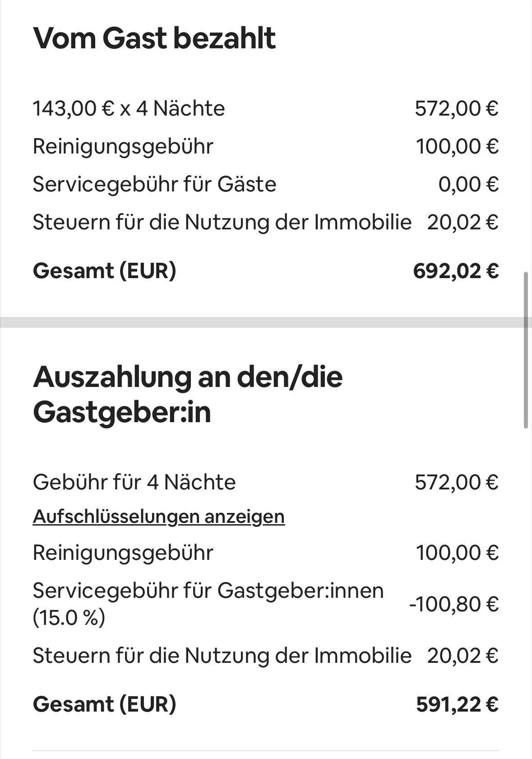
Task: Click the 143,00 € x 4 Nächte row label
Action: tap(129, 109)
